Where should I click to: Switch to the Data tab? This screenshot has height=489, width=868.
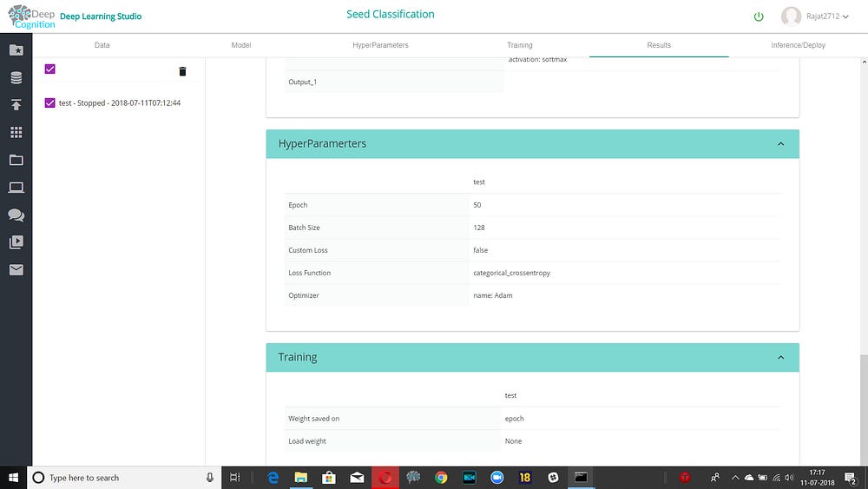click(102, 45)
